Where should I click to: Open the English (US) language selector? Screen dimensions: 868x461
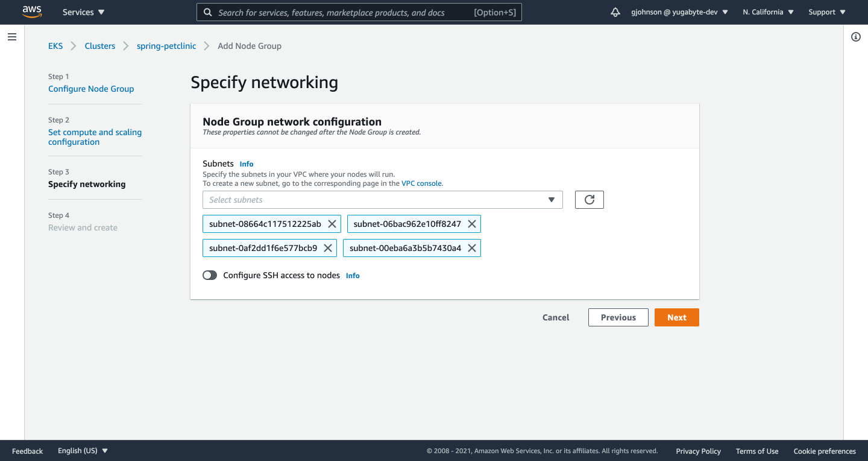tap(83, 450)
